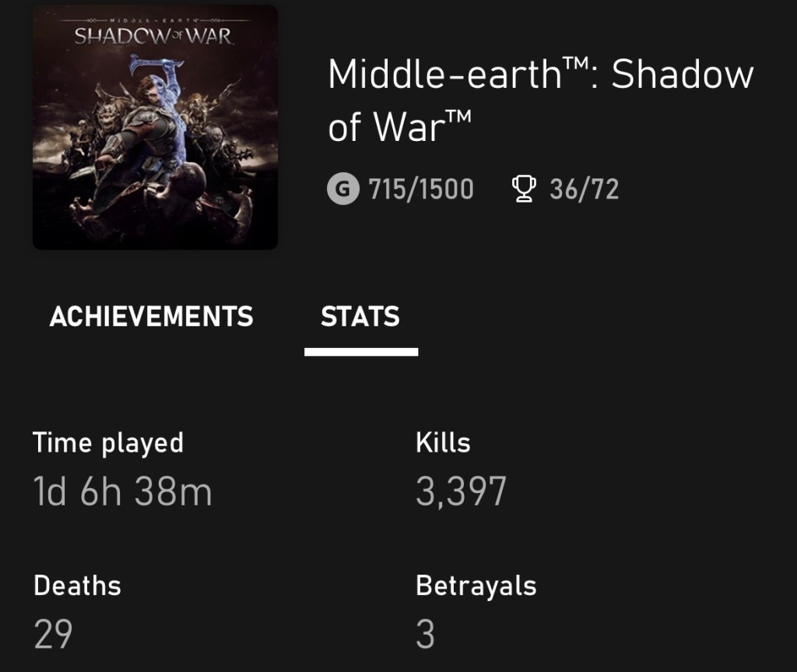Click the 36/72 achievements count
The image size is (797, 672).
584,189
